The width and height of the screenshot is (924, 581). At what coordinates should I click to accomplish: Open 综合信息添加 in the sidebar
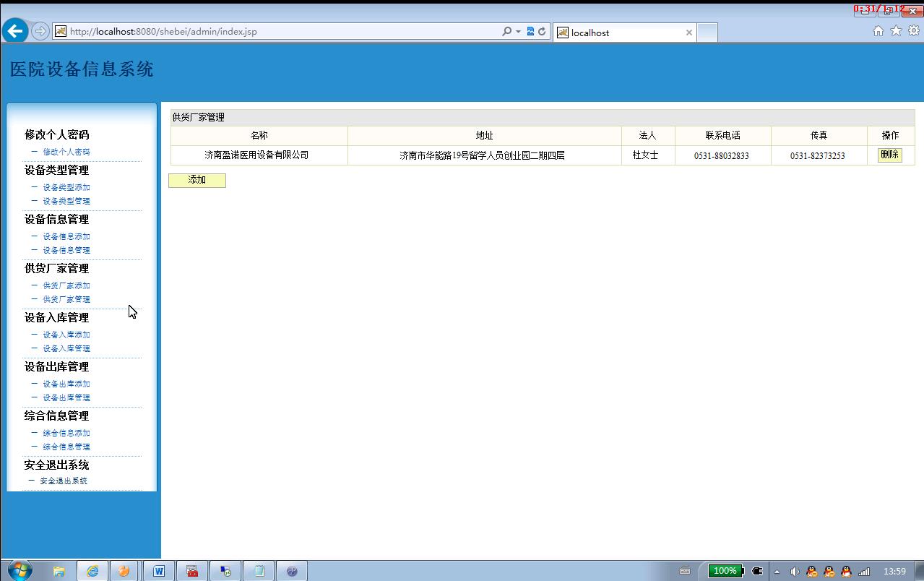click(x=66, y=433)
